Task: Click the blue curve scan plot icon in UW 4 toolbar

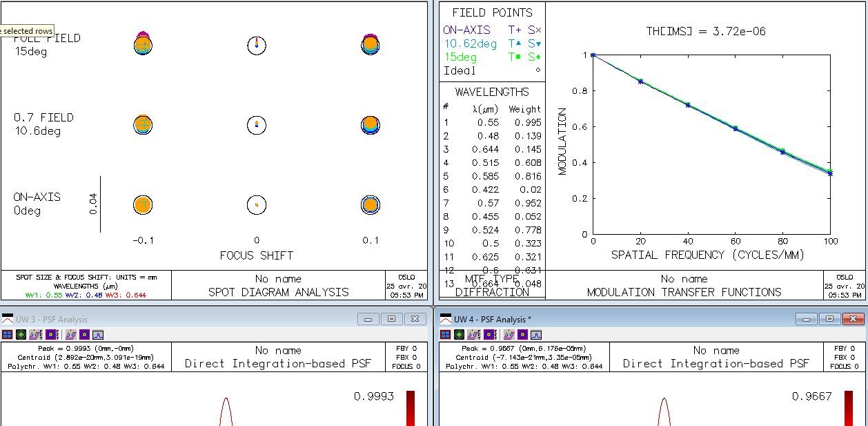Action: click(x=536, y=335)
